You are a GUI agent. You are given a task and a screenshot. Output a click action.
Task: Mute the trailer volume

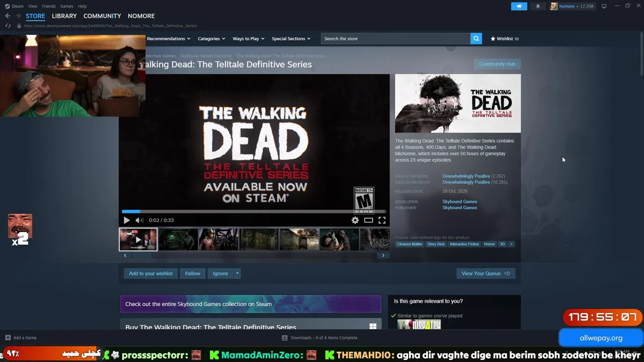tap(139, 220)
